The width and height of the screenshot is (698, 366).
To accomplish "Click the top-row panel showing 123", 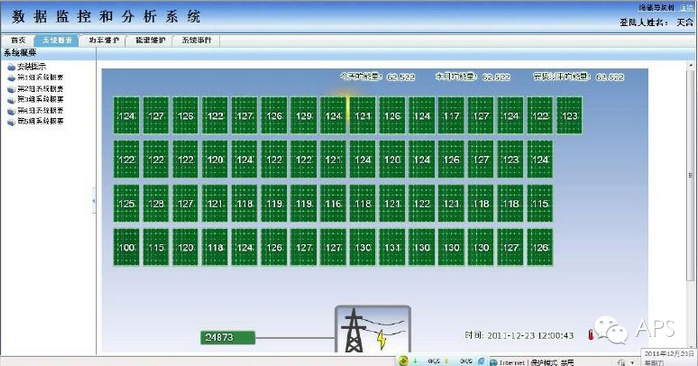I will 569,115.
